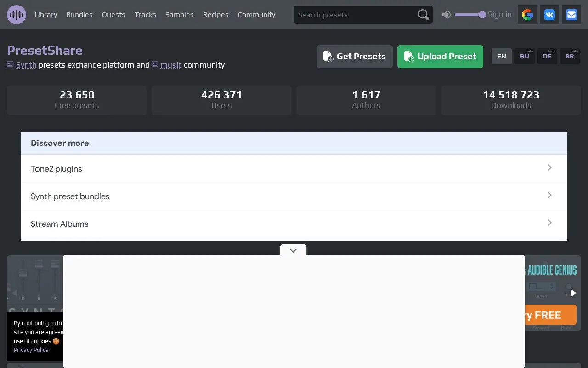This screenshot has height=368, width=588.
Task: Adjust the volume slider in header
Action: [470, 15]
